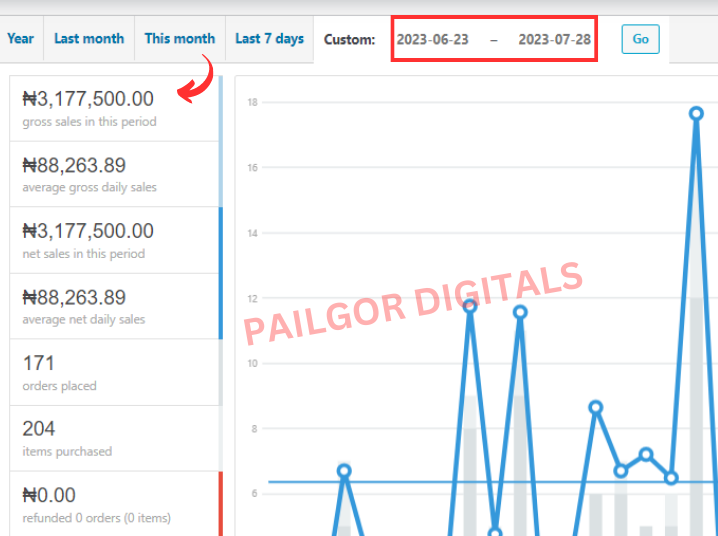Click the data point between 8 and 10
The image size is (718, 536).
pos(596,407)
